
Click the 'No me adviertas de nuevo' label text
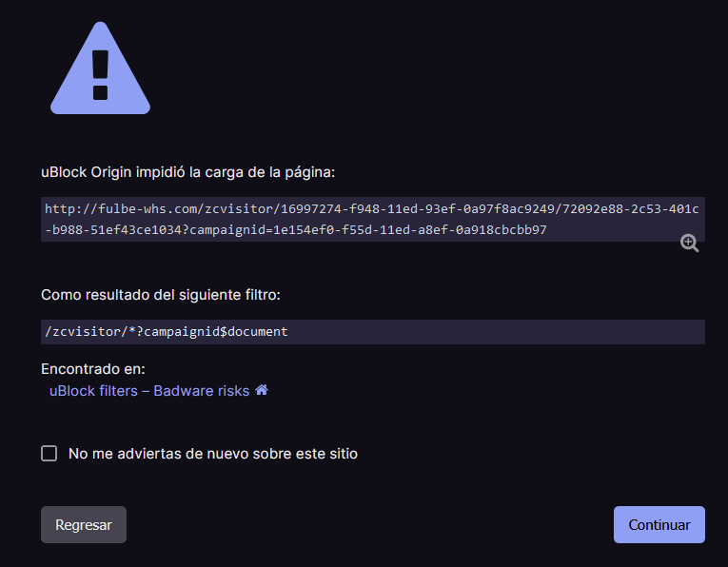point(212,454)
